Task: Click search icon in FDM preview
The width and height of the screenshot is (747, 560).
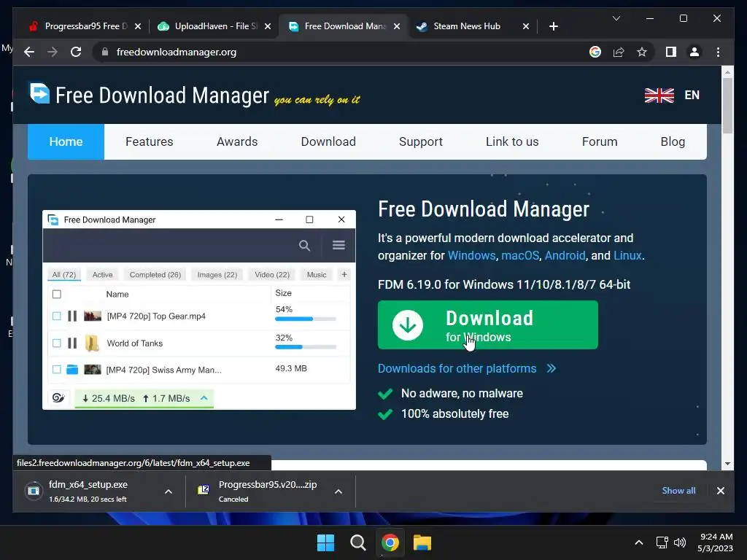Action: [x=304, y=245]
